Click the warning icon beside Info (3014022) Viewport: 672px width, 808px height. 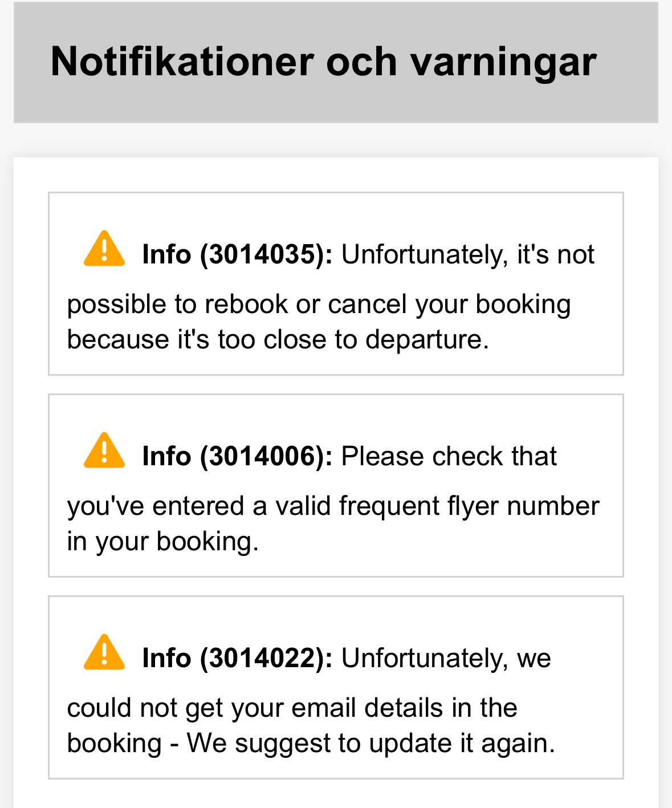(x=104, y=653)
